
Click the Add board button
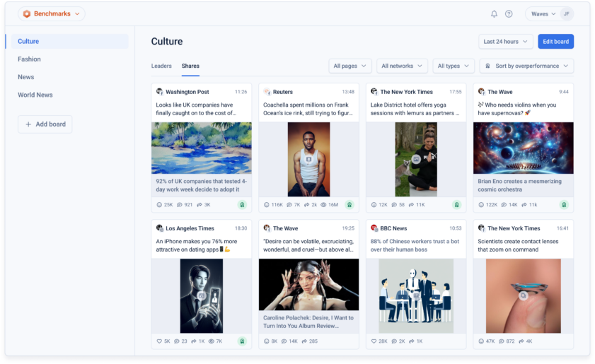click(x=45, y=124)
